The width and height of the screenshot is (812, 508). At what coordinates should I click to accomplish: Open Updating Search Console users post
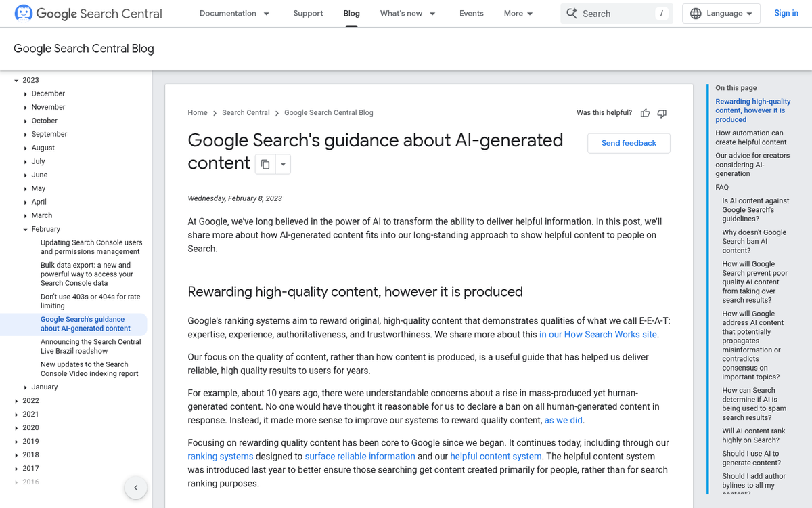pos(91,247)
